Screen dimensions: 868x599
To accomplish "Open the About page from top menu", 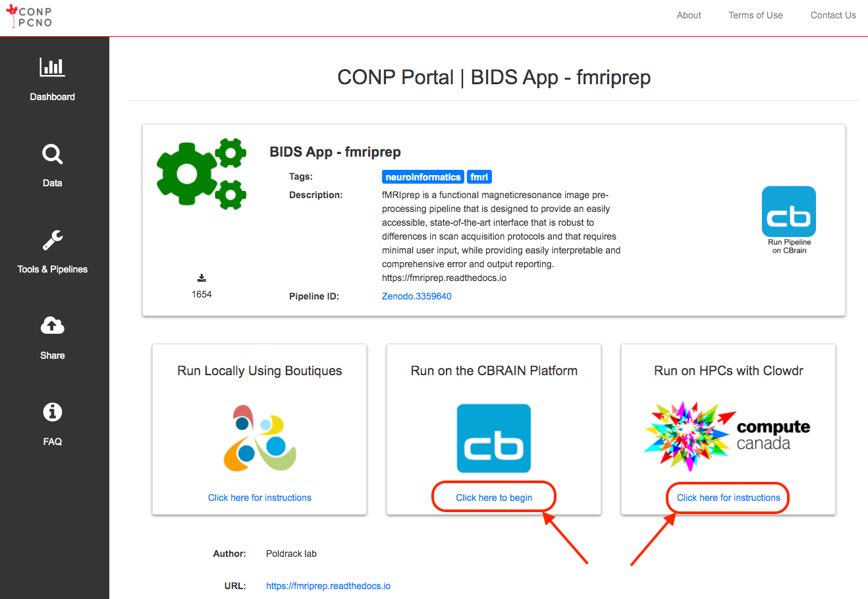I will [x=688, y=15].
